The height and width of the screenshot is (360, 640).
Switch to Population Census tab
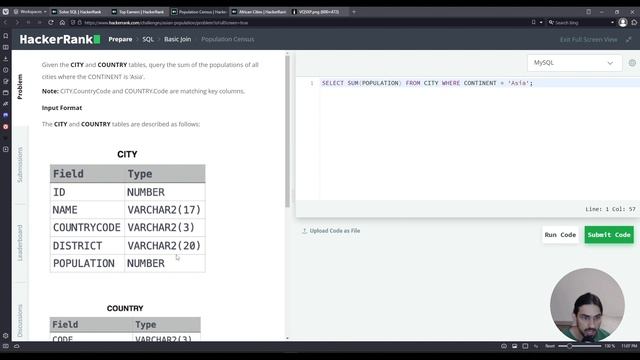pyautogui.click(x=199, y=12)
